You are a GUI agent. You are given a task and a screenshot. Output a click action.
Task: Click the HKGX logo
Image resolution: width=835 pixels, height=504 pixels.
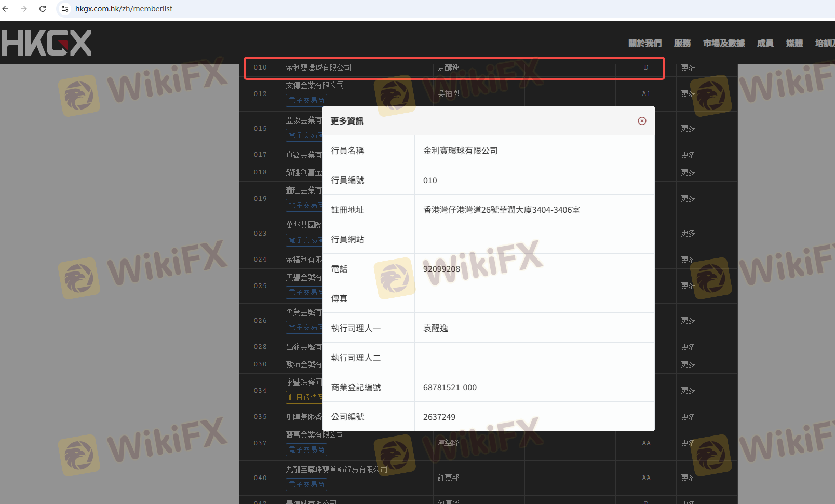point(46,43)
